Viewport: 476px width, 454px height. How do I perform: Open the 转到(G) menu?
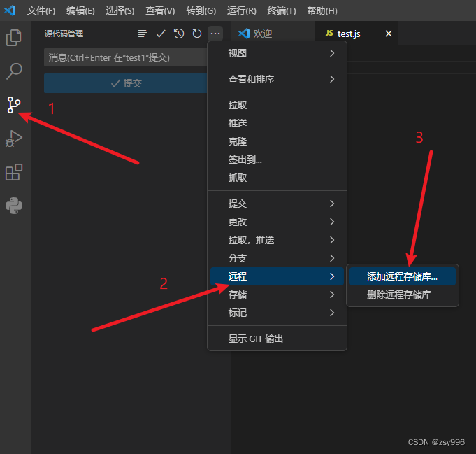pos(201,11)
